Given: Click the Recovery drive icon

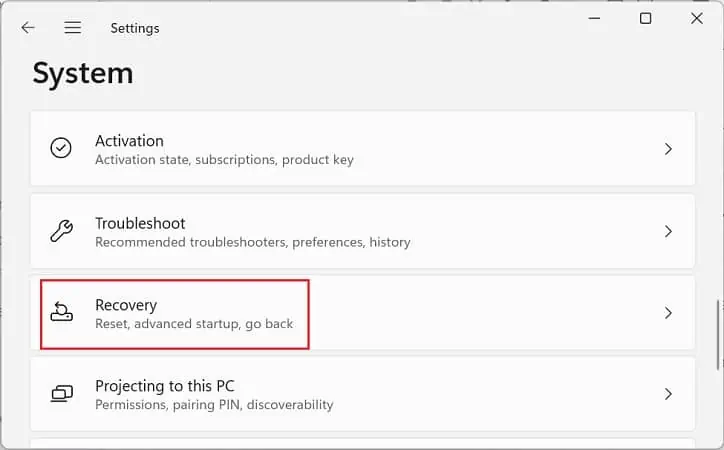Looking at the screenshot, I should click(x=61, y=312).
